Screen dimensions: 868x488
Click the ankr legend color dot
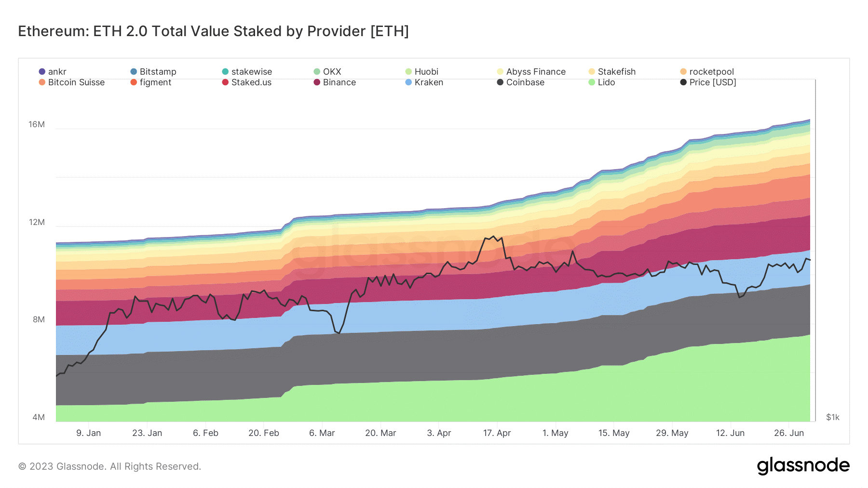(x=42, y=72)
